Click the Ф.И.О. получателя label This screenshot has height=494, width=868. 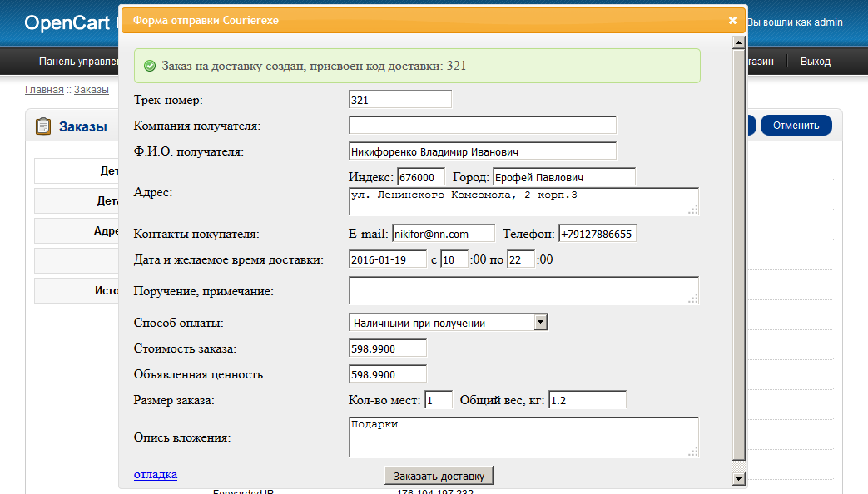[189, 151]
